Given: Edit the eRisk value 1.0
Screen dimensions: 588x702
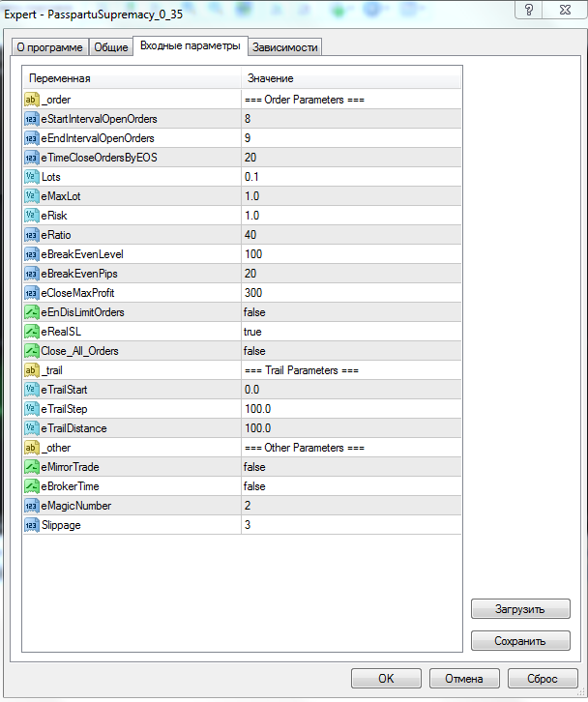Looking at the screenshot, I should [352, 216].
